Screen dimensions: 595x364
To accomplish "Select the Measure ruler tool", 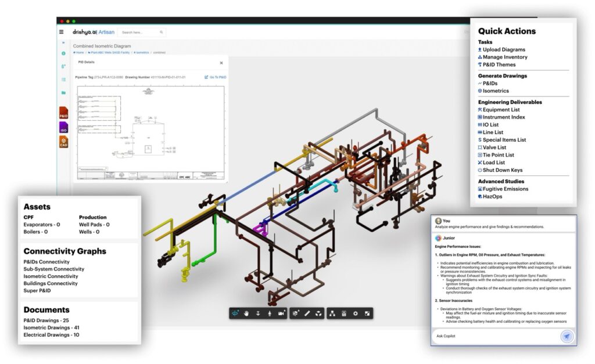I will [x=307, y=313].
